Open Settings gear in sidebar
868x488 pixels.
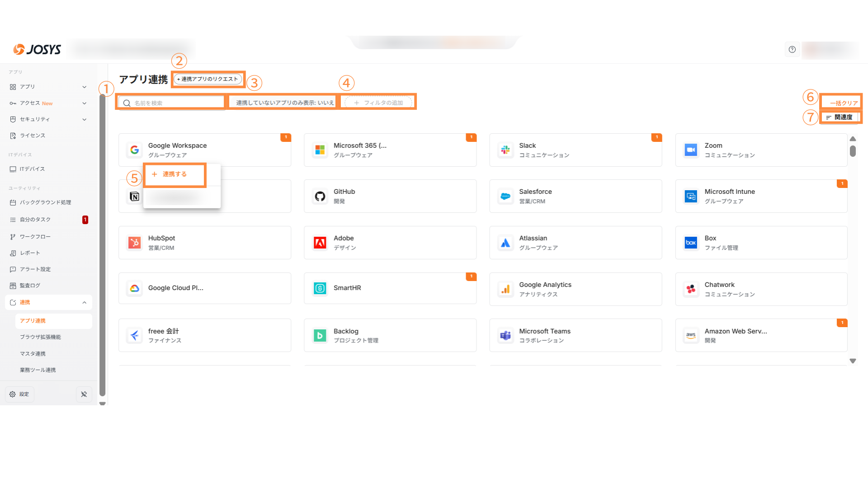click(19, 394)
